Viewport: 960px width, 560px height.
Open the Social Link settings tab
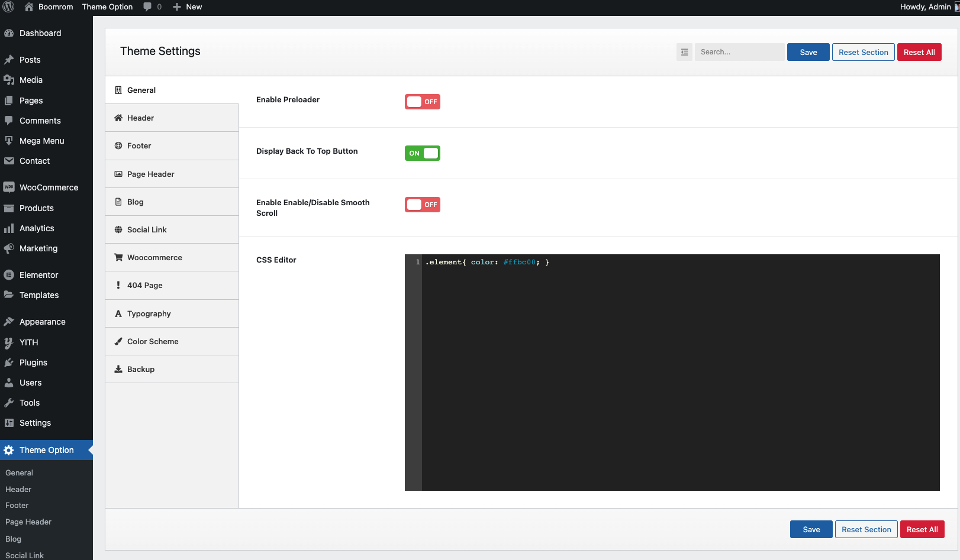tap(172, 229)
